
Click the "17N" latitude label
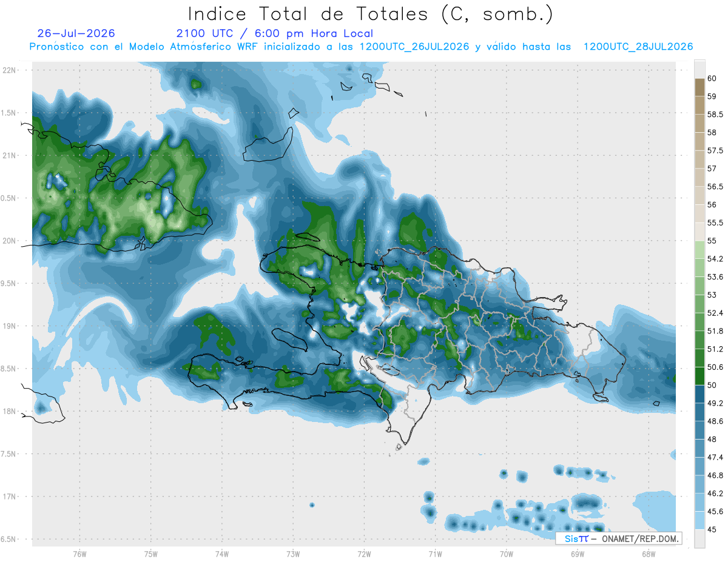coord(9,497)
